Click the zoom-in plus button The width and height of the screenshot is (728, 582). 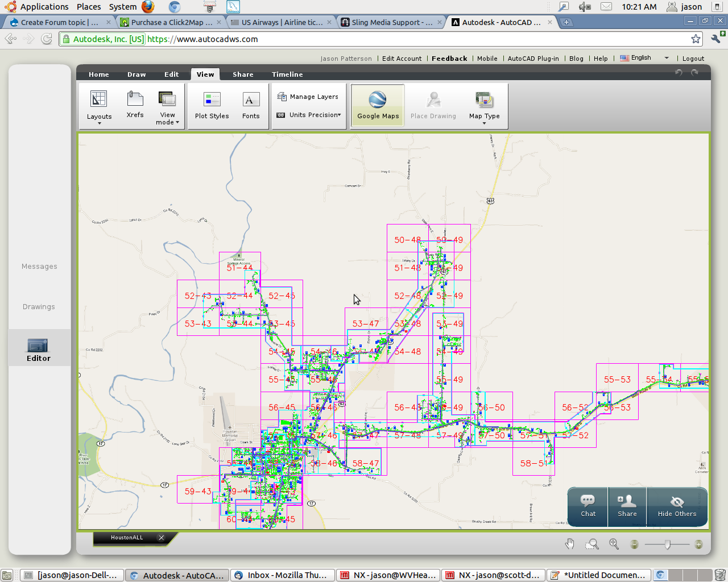point(698,544)
